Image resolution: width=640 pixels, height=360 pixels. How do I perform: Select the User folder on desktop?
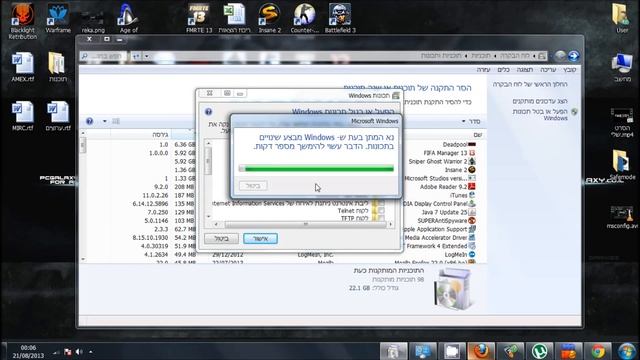[x=622, y=18]
